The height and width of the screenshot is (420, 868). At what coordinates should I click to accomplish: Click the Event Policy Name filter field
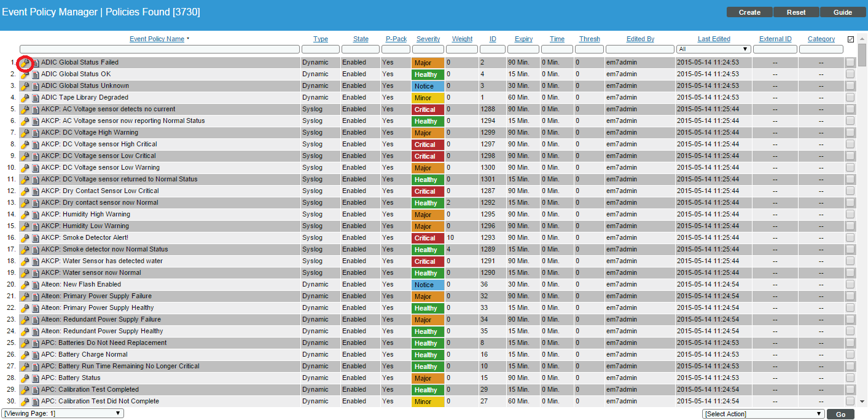click(x=160, y=49)
